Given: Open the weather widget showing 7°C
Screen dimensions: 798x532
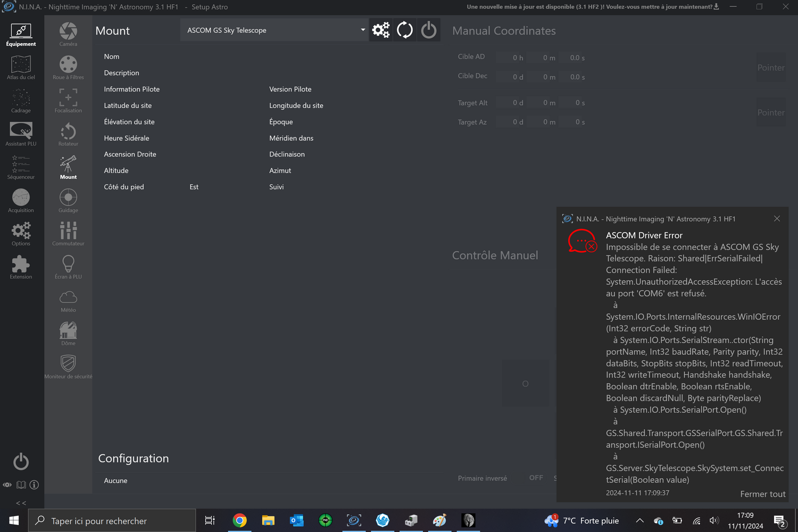Looking at the screenshot, I should point(581,520).
